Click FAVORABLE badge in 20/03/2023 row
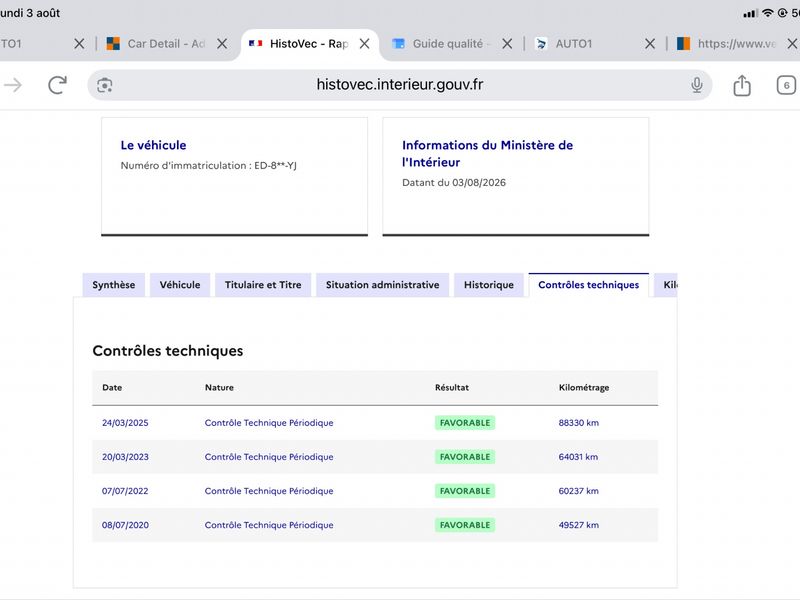The height and width of the screenshot is (600, 800). (465, 457)
